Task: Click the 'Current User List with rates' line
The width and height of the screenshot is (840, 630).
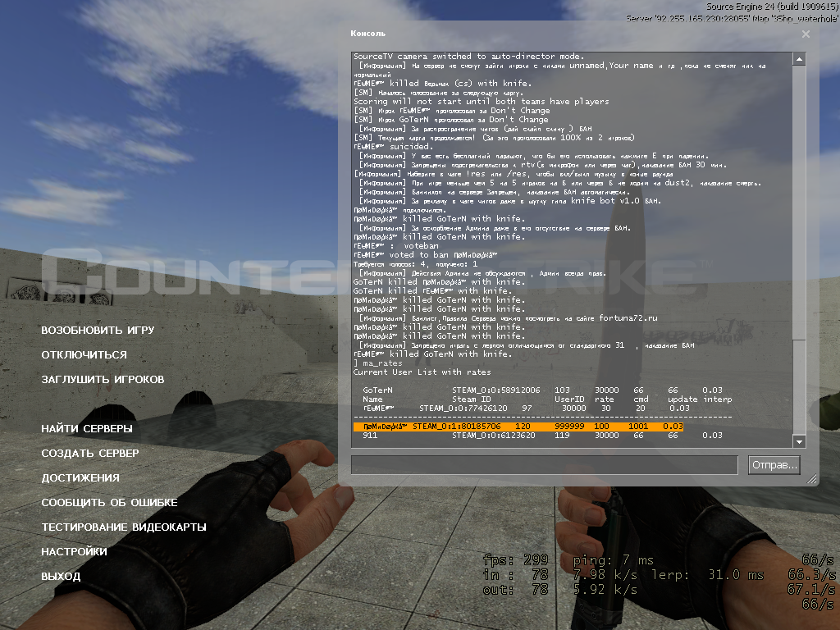Action: (422, 372)
